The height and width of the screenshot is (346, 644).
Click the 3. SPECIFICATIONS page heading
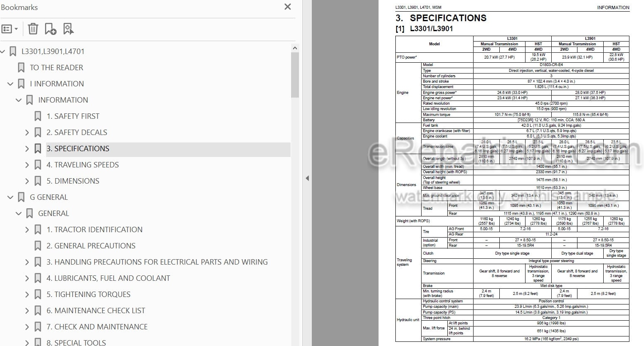pyautogui.click(x=441, y=18)
